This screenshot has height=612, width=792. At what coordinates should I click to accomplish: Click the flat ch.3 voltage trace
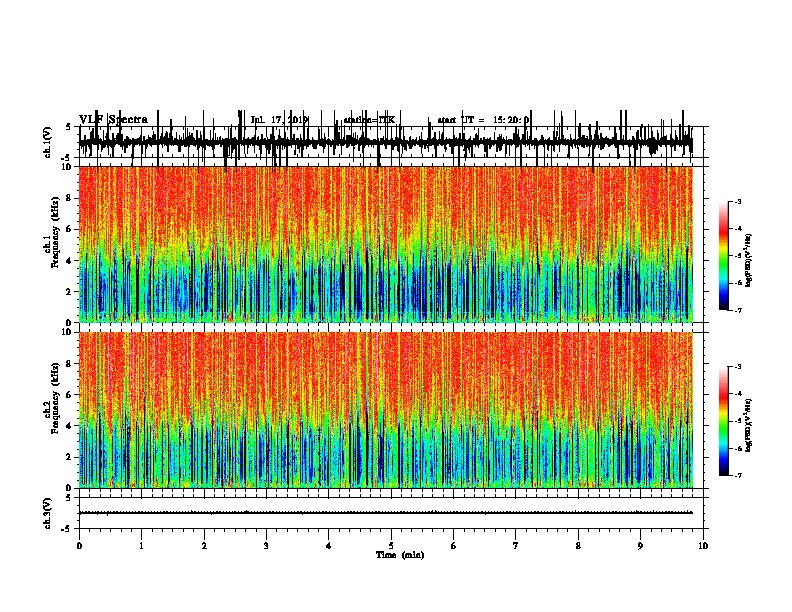pyautogui.click(x=386, y=513)
